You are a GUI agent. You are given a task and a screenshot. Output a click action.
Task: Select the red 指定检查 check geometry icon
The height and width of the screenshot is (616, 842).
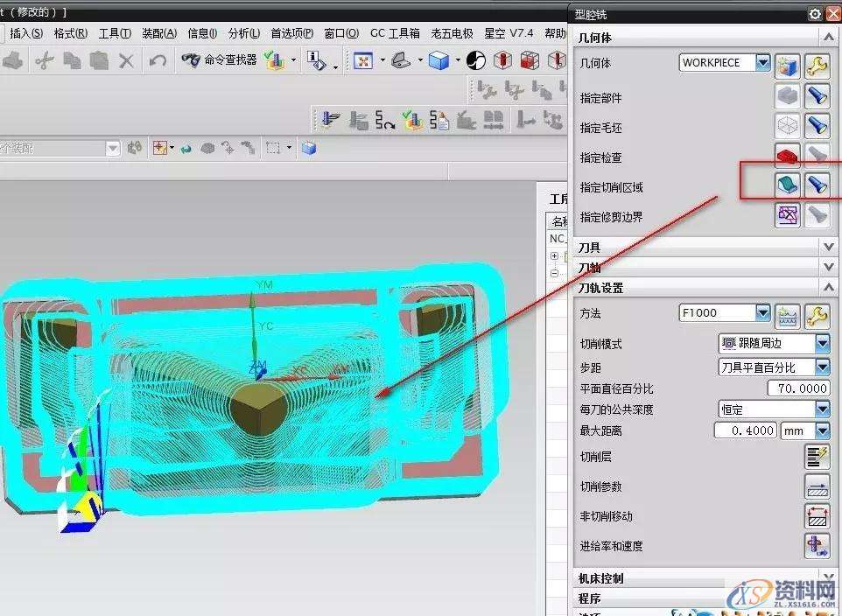coord(786,154)
